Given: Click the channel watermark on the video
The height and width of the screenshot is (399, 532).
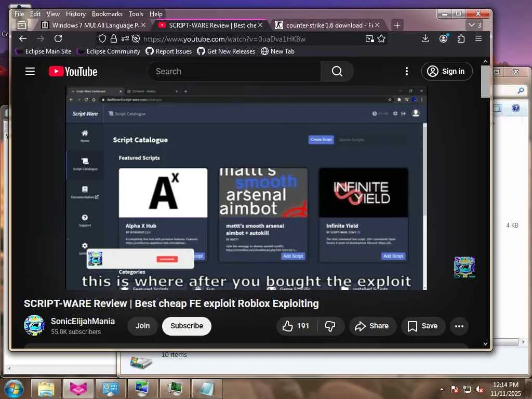Looking at the screenshot, I should [464, 267].
